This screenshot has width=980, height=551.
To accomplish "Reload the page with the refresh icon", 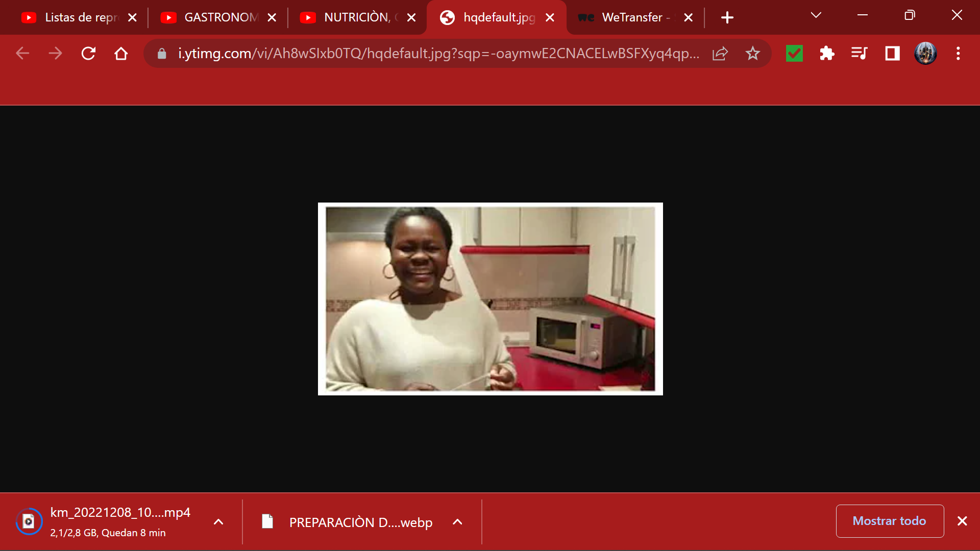I will tap(88, 54).
